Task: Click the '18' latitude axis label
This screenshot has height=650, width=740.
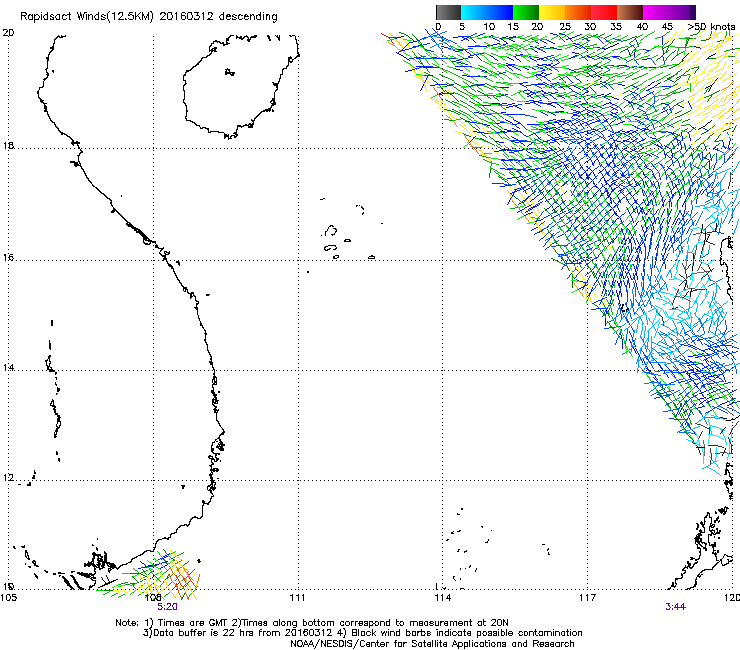Action: pos(8,145)
